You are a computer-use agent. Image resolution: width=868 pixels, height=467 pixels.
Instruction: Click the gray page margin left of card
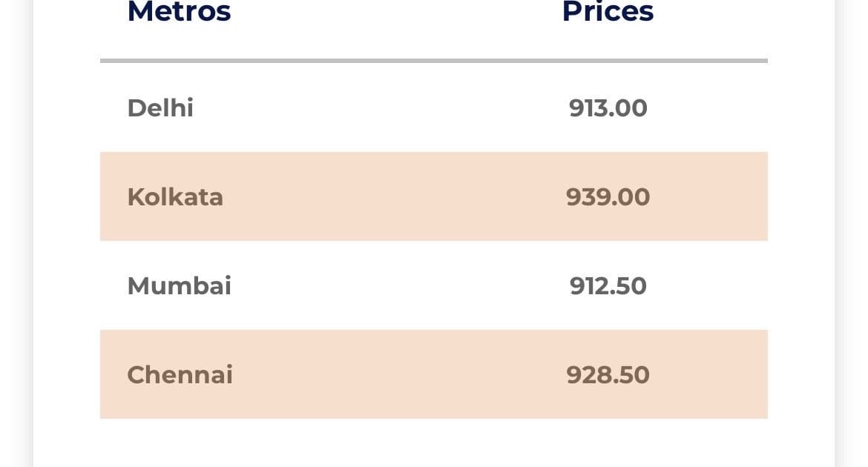pyautogui.click(x=15, y=222)
